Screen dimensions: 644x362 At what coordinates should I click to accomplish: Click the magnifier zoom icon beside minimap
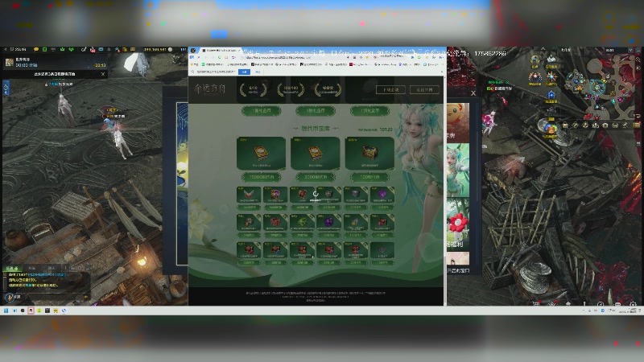638,59
